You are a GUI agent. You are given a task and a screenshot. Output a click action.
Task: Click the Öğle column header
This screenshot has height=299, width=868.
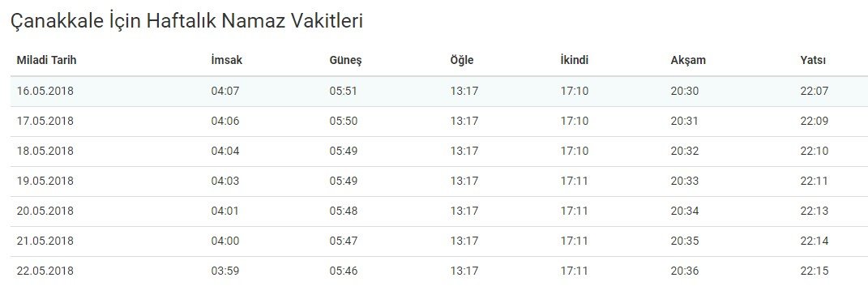[462, 61]
